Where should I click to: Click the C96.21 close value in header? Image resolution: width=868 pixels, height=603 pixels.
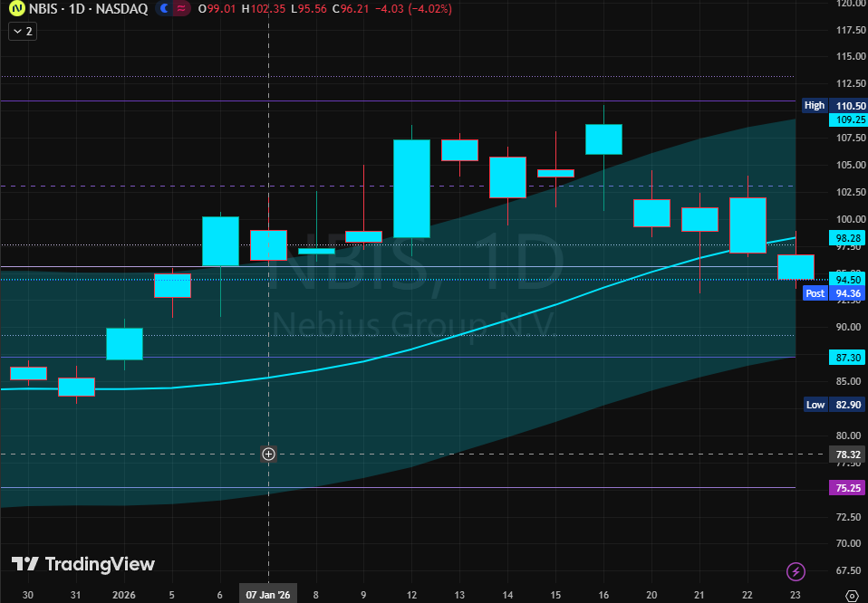(351, 9)
